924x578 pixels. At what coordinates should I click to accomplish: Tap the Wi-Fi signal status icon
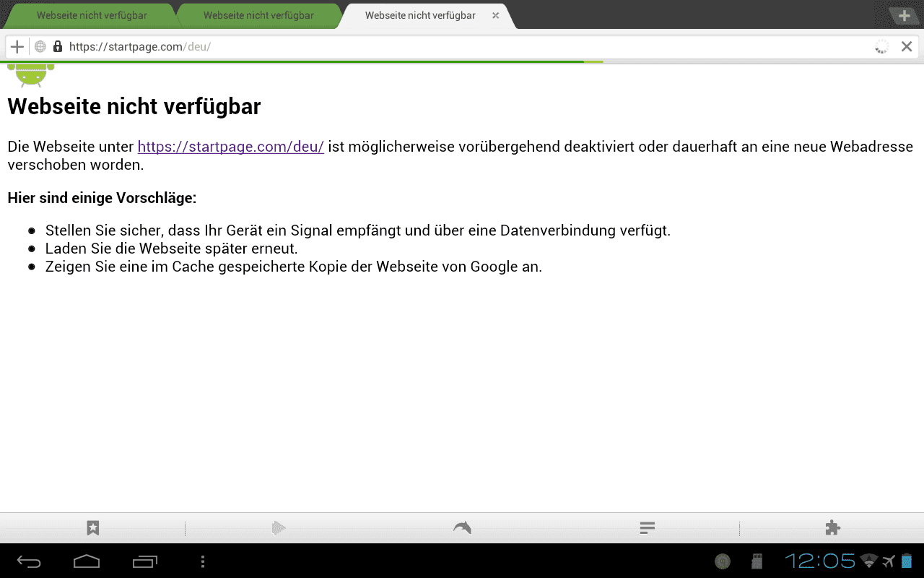(x=869, y=561)
